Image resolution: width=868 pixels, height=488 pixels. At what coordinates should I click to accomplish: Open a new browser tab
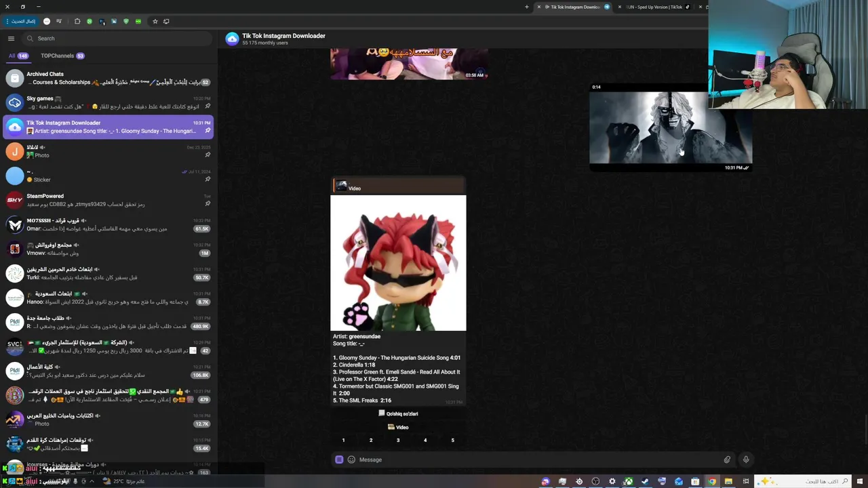(x=527, y=7)
